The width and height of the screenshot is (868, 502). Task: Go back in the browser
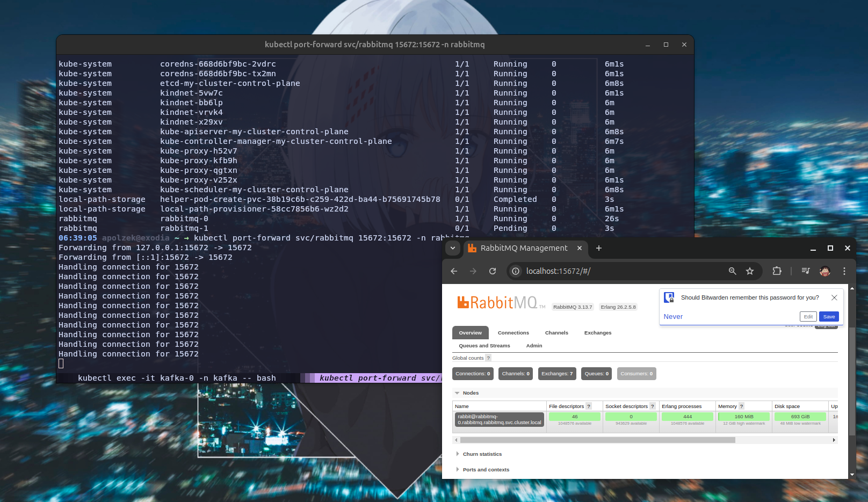(x=454, y=271)
